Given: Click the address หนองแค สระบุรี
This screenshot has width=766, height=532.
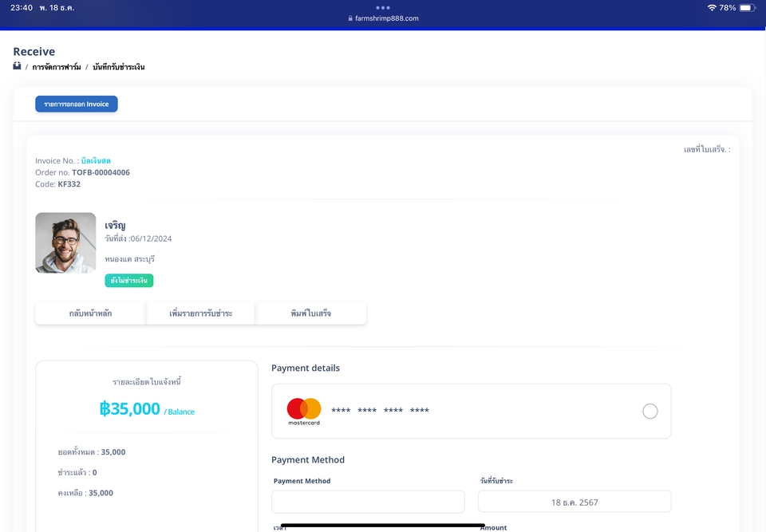Looking at the screenshot, I should pos(129,259).
